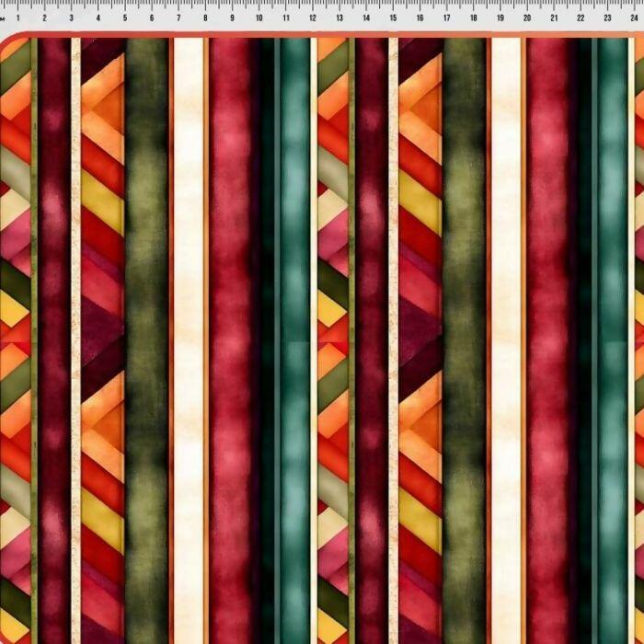The height and width of the screenshot is (644, 644).
Task: Select the chevron patchwork strip under ruler mark 16
Action: 420,322
